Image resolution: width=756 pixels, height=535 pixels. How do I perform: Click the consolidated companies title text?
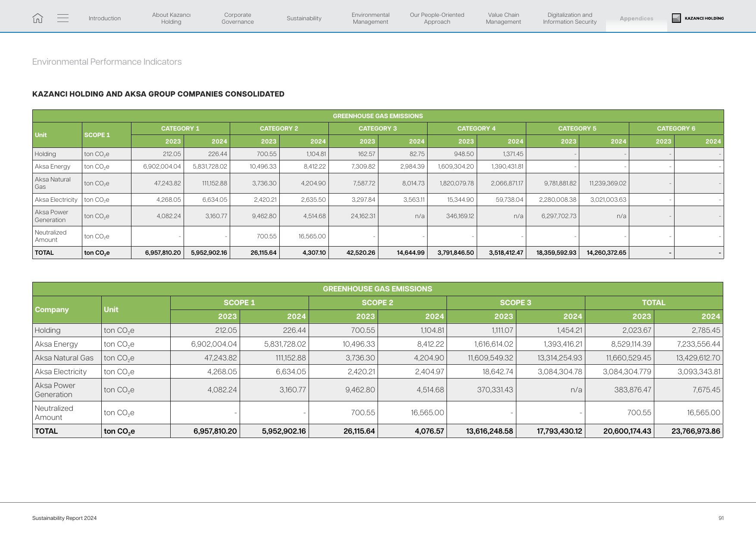pos(158,94)
